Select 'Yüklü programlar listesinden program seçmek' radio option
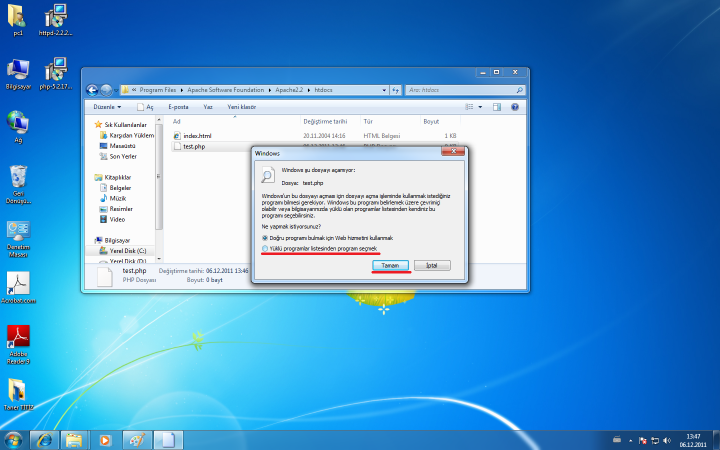This screenshot has width=720, height=450. [x=264, y=248]
